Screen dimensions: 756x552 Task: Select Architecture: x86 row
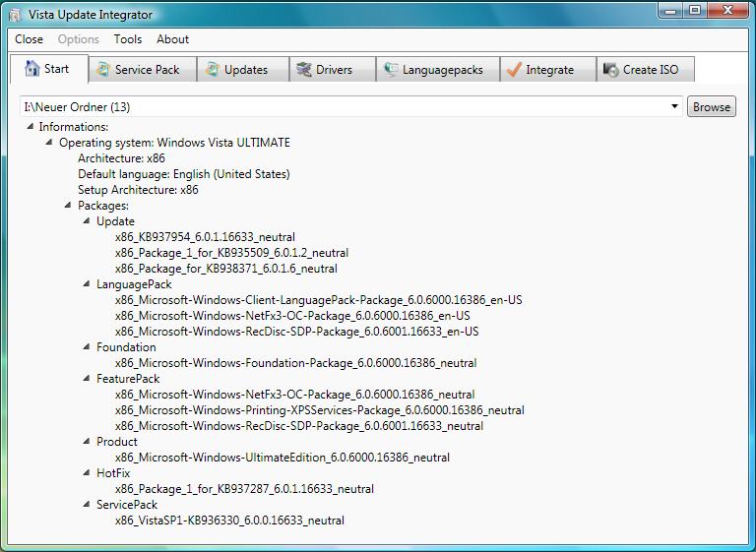click(x=121, y=158)
